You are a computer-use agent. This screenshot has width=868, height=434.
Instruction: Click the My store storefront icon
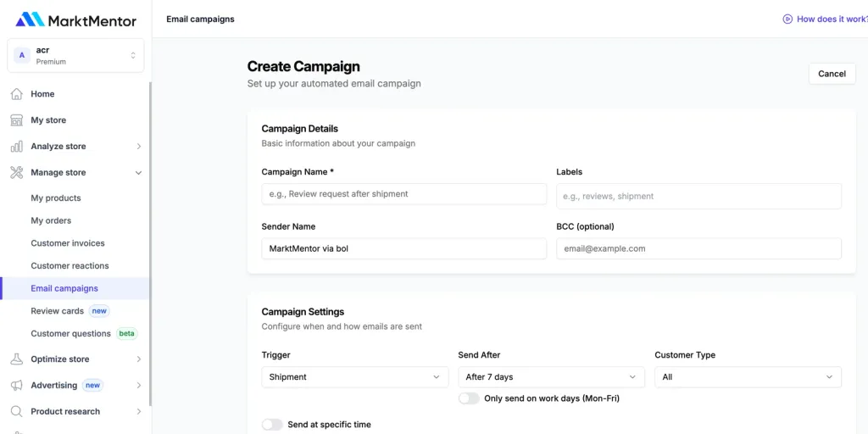[17, 120]
